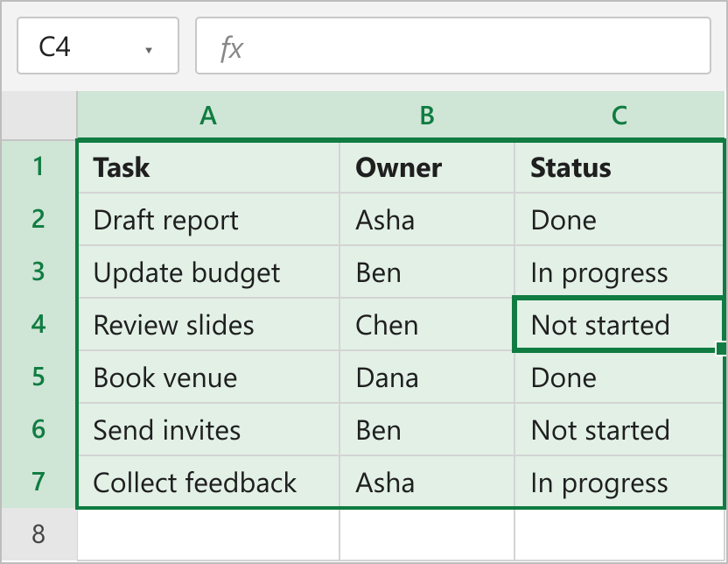Select the Asha cell in row 2

(427, 219)
